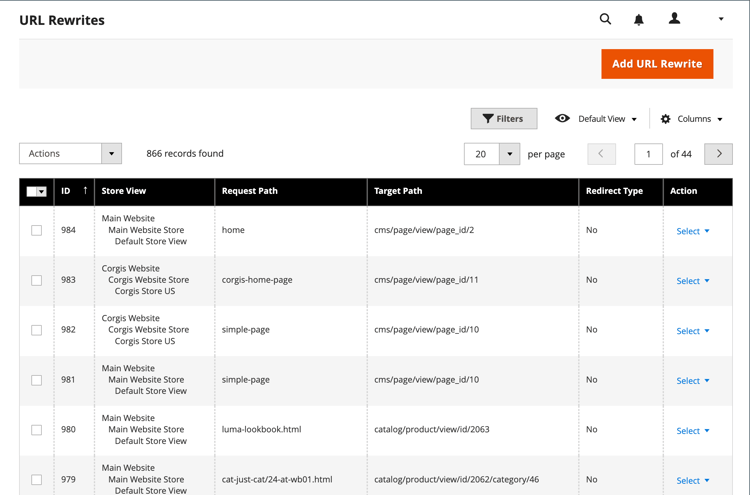Open Select action for row 982
The height and width of the screenshot is (495, 750).
click(693, 331)
